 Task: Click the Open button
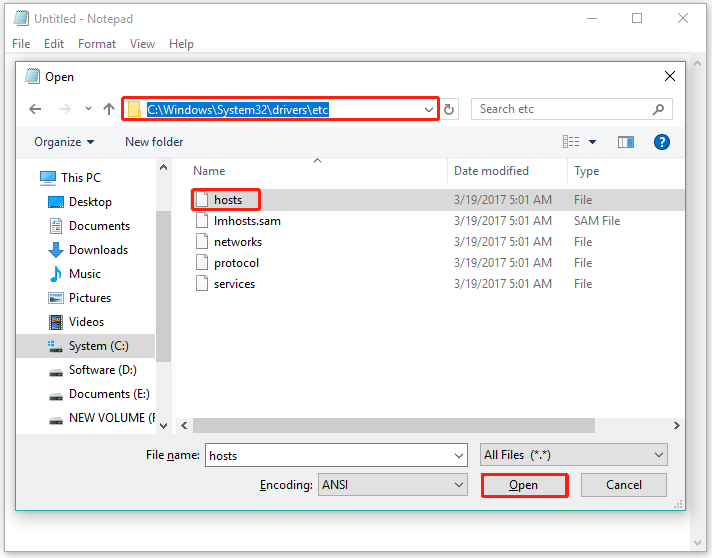pos(524,485)
